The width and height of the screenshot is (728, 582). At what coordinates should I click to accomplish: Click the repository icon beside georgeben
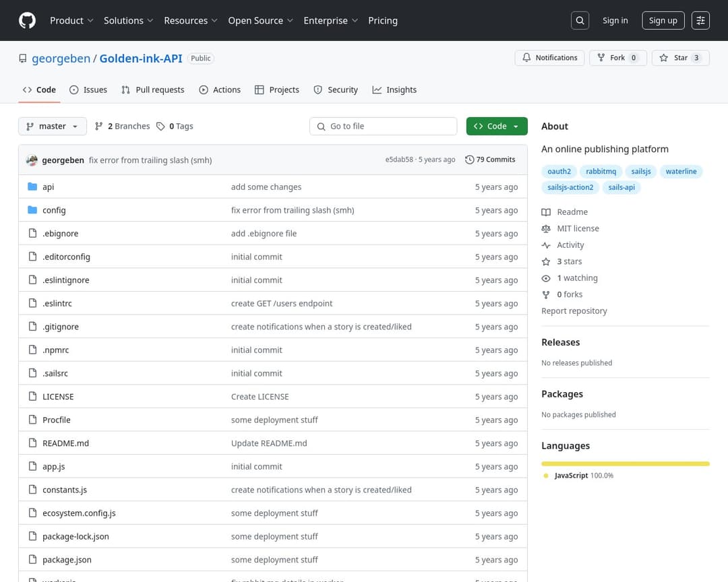(23, 59)
